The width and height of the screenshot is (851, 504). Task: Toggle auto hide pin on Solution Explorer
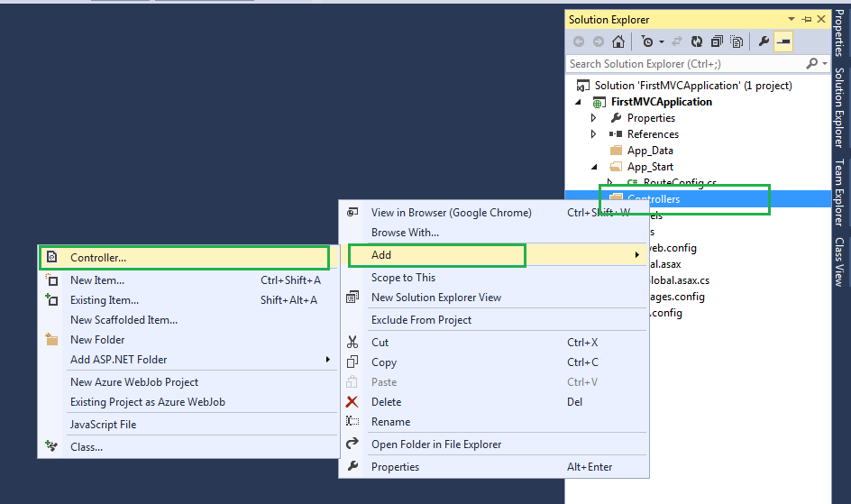pos(807,20)
